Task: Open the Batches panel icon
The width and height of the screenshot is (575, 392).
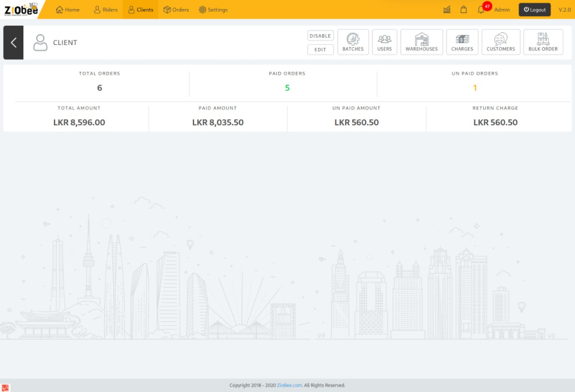Action: pyautogui.click(x=353, y=41)
